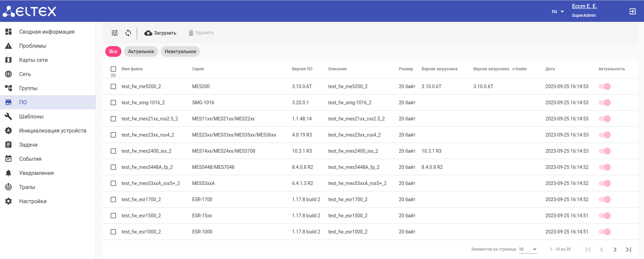Toggle Актуальность switch for test_fw_smg-1016_2
The width and height of the screenshot is (644, 259).
click(605, 103)
